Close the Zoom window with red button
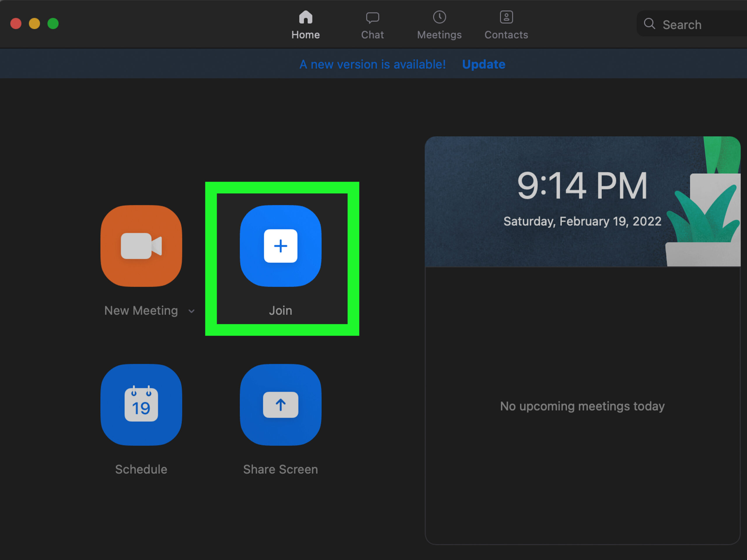The width and height of the screenshot is (747, 560). (x=16, y=24)
